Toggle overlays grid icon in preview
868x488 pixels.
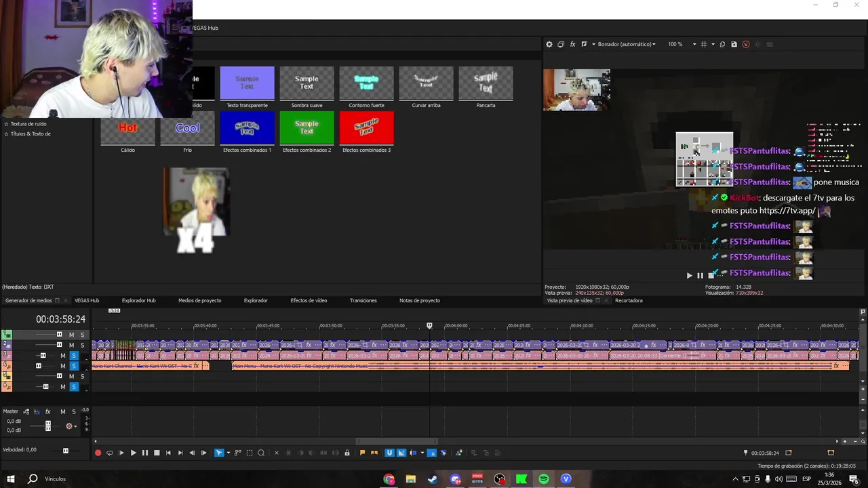(704, 44)
